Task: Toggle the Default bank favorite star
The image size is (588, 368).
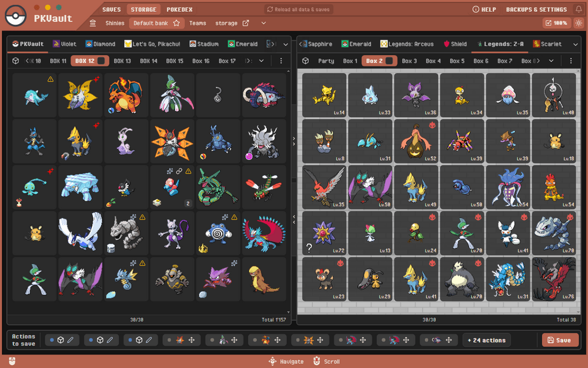Action: click(x=176, y=24)
